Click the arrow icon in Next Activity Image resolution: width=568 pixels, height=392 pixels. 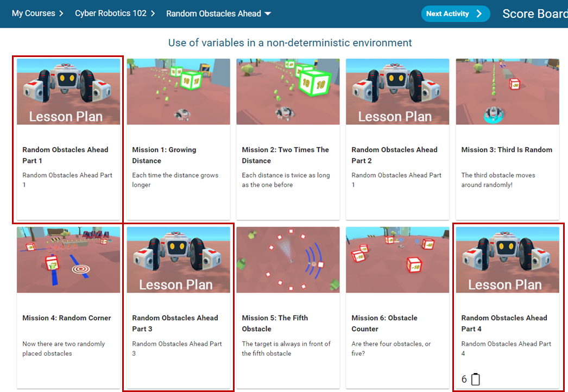point(479,14)
